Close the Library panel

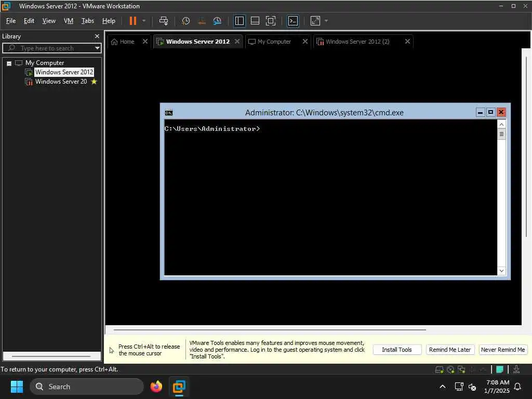[97, 36]
